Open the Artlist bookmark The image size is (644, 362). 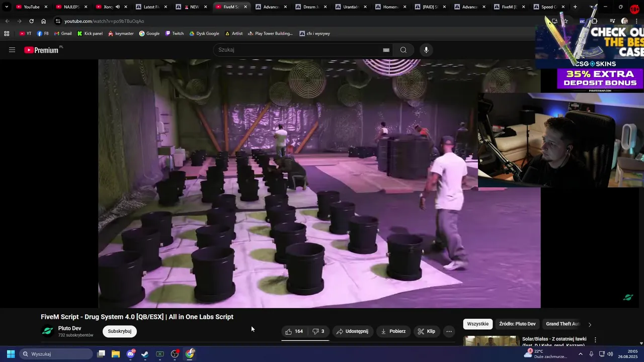(x=234, y=34)
